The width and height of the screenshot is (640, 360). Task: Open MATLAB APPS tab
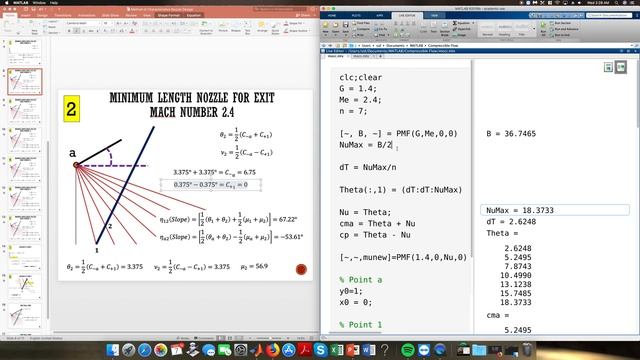(x=380, y=16)
